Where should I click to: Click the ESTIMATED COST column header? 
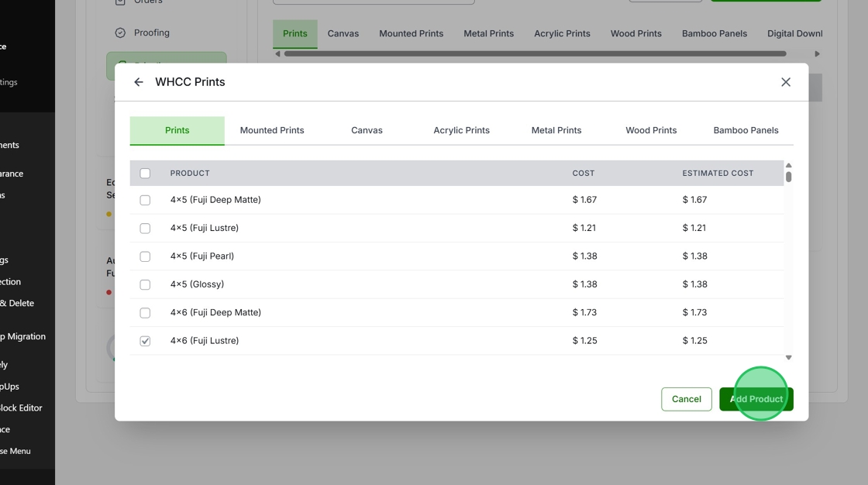point(718,174)
